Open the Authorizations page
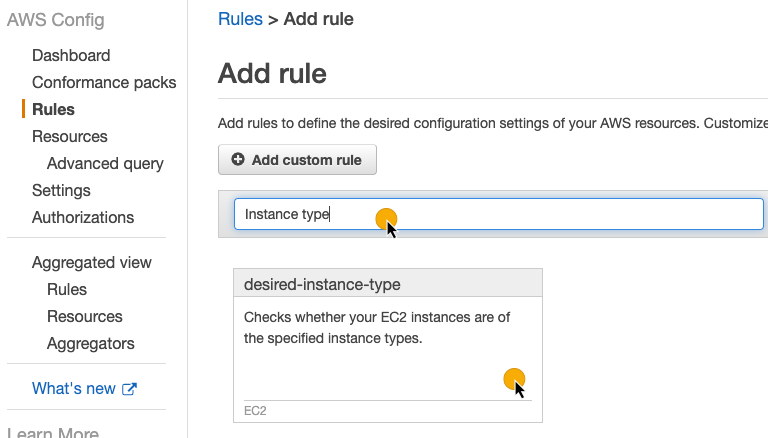The image size is (768, 438). coord(83,218)
